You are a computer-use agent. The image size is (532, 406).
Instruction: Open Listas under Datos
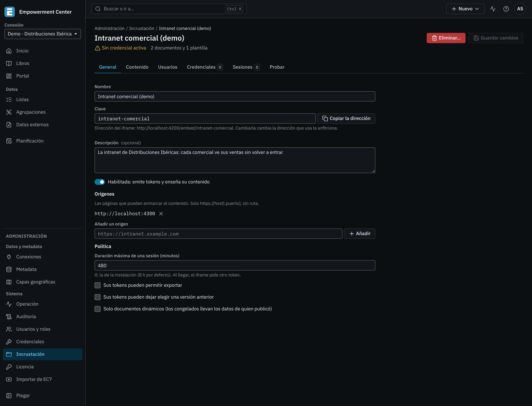click(43, 100)
